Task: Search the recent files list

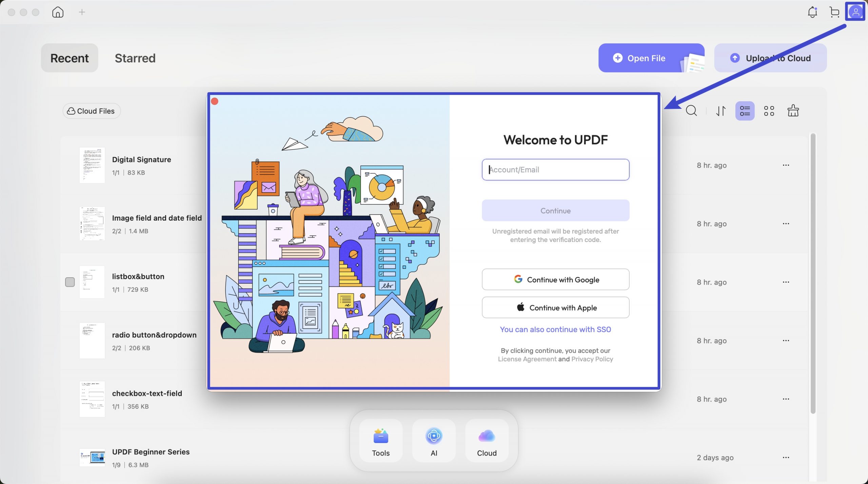Action: pyautogui.click(x=691, y=110)
